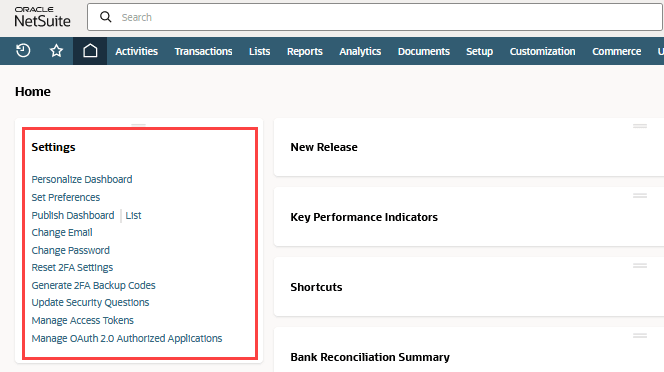Grab the Settings portlet drag handle
Screen dimensions: 664x372
pyautogui.click(x=138, y=125)
